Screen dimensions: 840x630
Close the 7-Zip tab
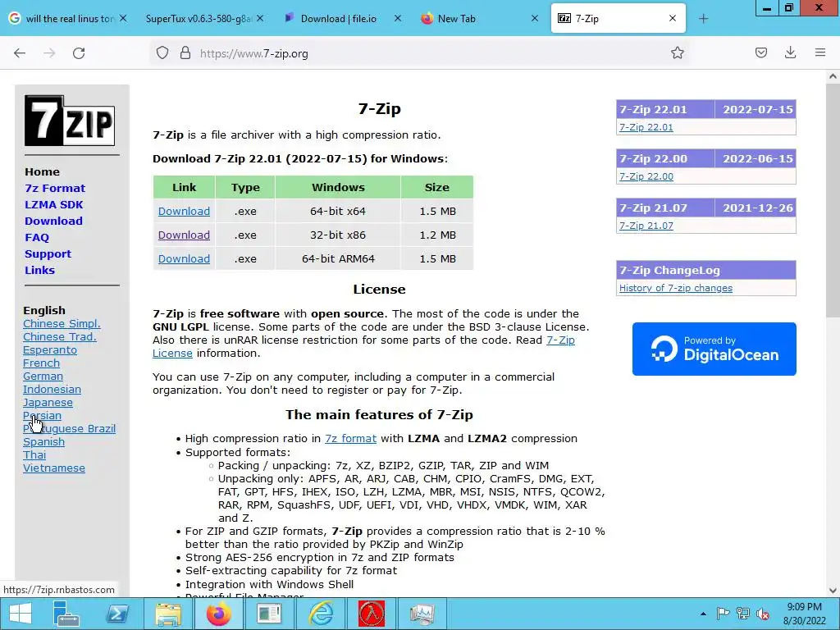[x=673, y=18]
